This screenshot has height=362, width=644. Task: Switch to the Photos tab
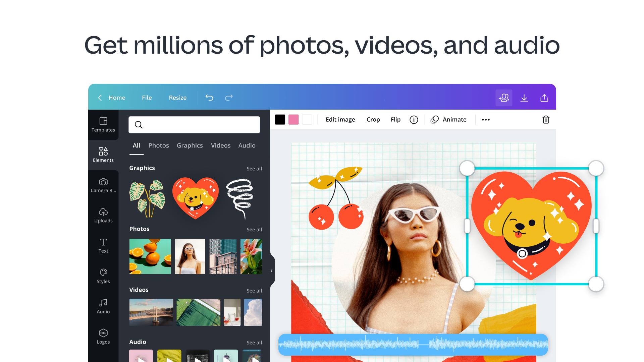159,145
